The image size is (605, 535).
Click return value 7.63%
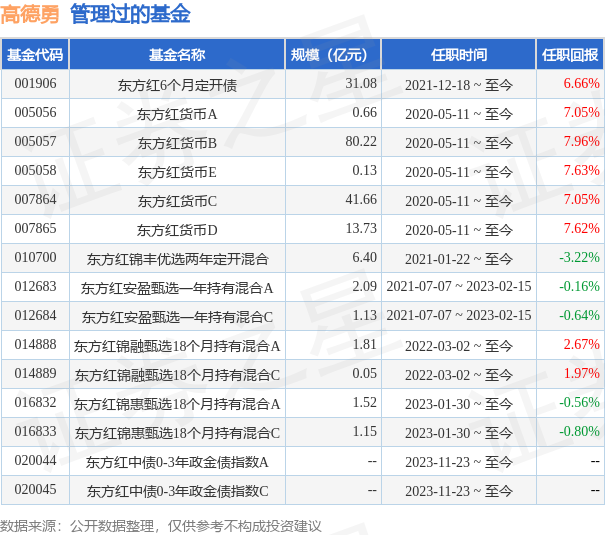coord(581,170)
